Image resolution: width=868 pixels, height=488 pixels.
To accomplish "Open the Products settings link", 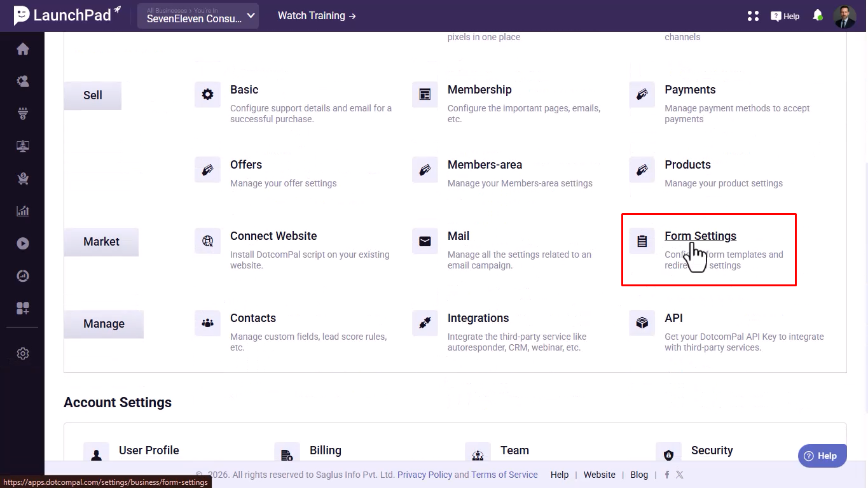I will [x=687, y=165].
